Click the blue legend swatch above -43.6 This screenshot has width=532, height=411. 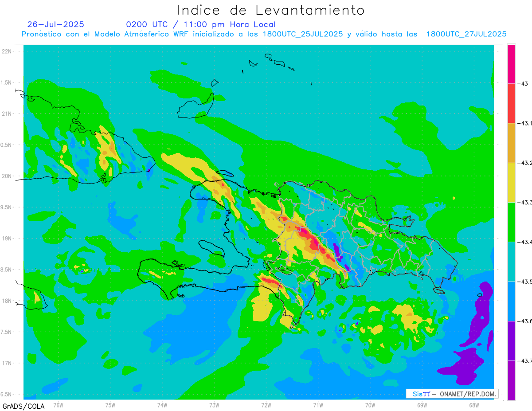point(511,301)
